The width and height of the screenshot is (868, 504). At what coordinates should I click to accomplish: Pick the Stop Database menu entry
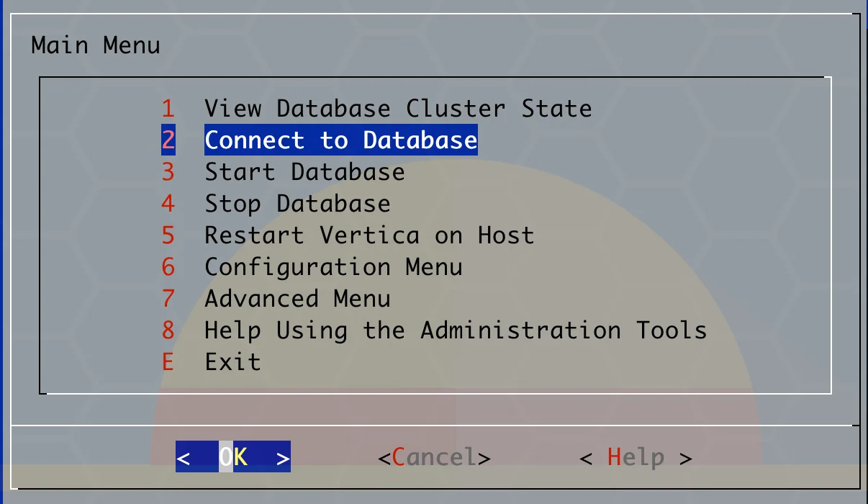click(297, 204)
